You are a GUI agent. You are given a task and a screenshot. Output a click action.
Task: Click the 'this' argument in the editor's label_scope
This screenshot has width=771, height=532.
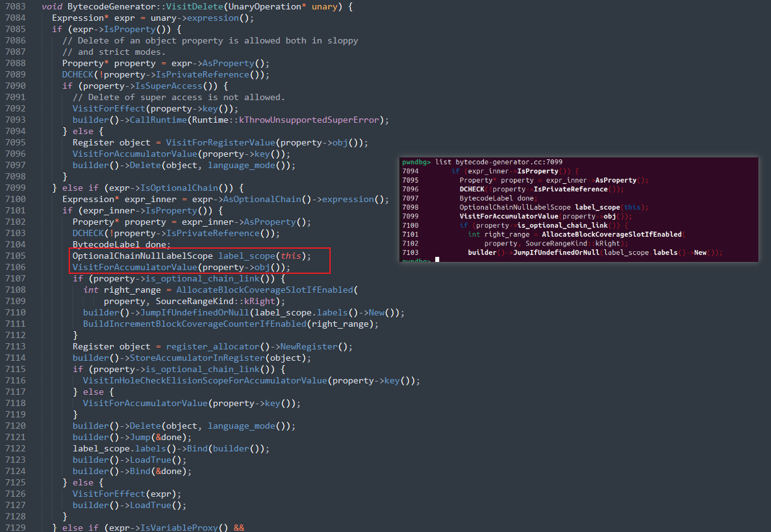(291, 256)
